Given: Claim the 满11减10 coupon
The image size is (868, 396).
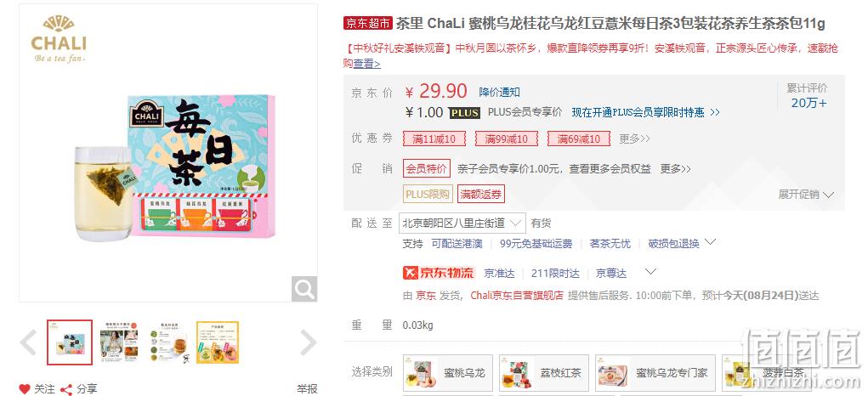Looking at the screenshot, I should [x=434, y=139].
